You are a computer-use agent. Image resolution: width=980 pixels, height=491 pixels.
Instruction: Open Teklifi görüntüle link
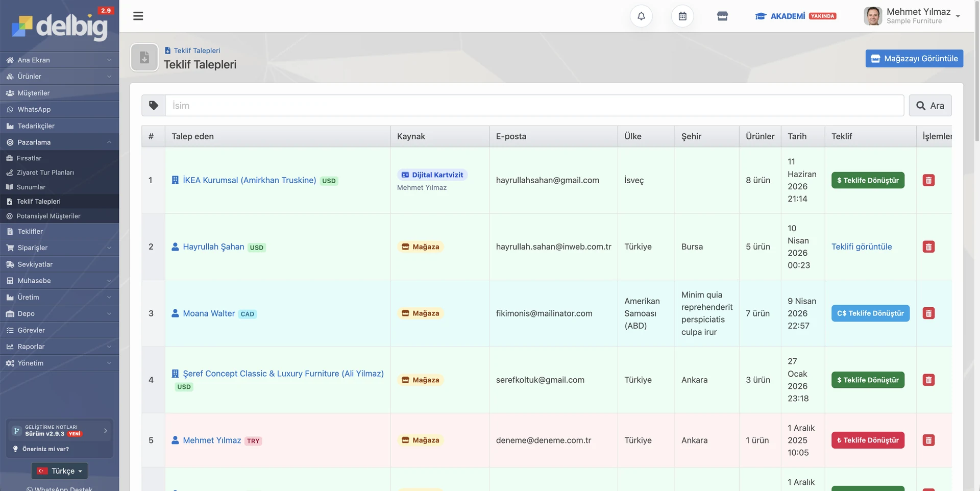[x=862, y=247]
